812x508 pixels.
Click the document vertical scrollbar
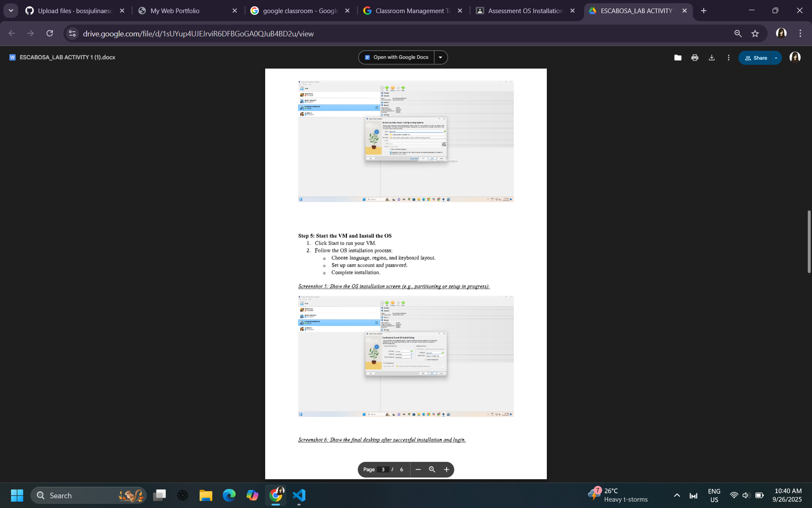(809, 241)
